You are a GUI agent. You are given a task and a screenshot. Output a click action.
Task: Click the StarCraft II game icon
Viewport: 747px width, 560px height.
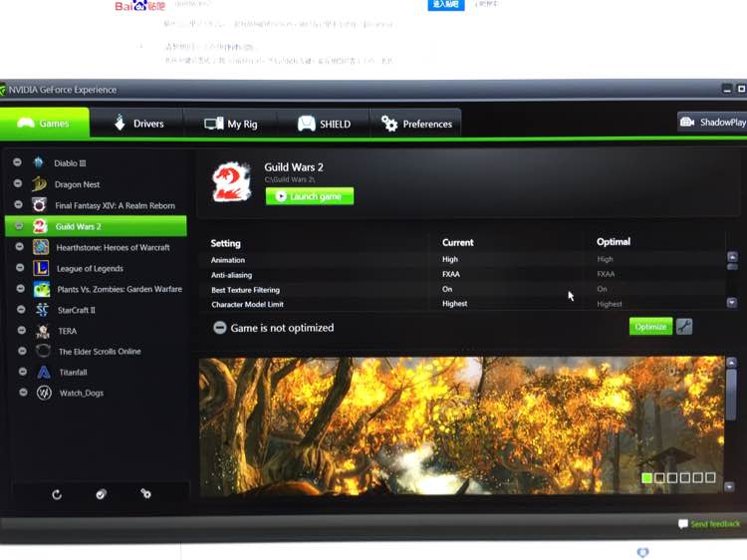42,310
